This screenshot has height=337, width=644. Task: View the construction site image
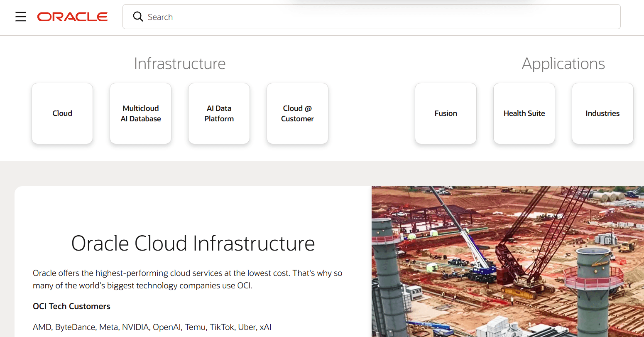pyautogui.click(x=508, y=262)
